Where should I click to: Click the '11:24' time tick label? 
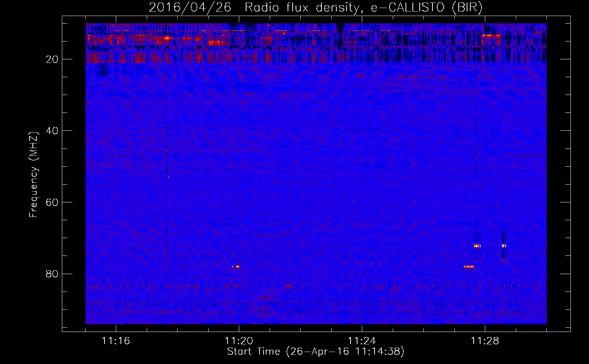(362, 341)
